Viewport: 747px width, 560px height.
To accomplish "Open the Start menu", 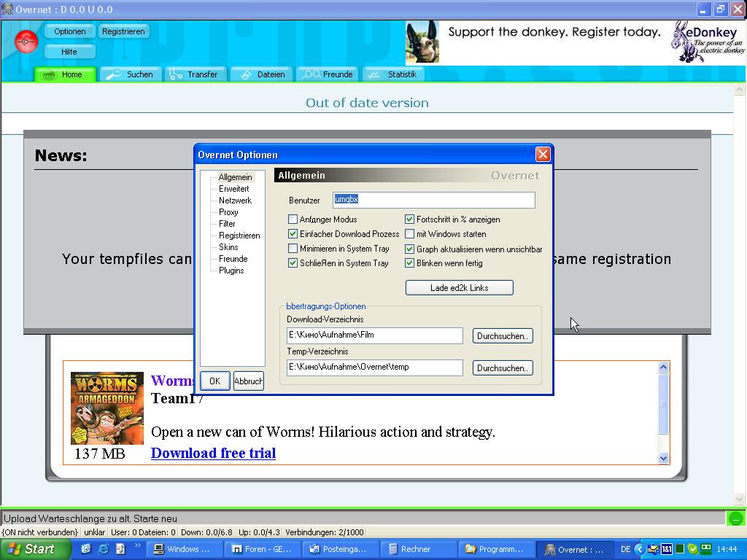I will click(36, 549).
